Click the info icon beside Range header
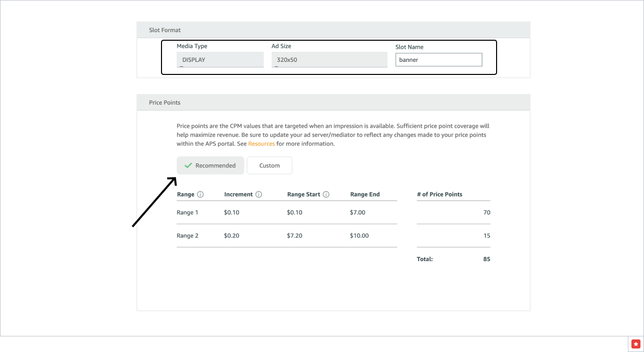 (x=200, y=195)
